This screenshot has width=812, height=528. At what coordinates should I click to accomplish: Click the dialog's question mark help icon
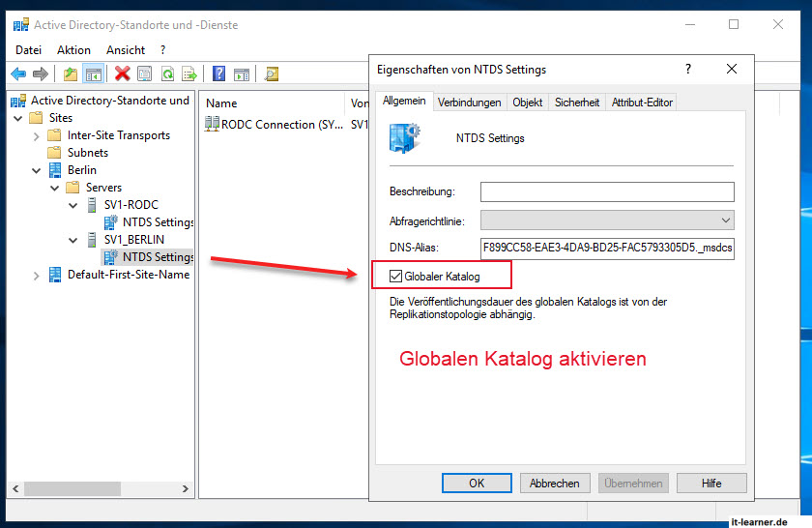click(x=687, y=69)
